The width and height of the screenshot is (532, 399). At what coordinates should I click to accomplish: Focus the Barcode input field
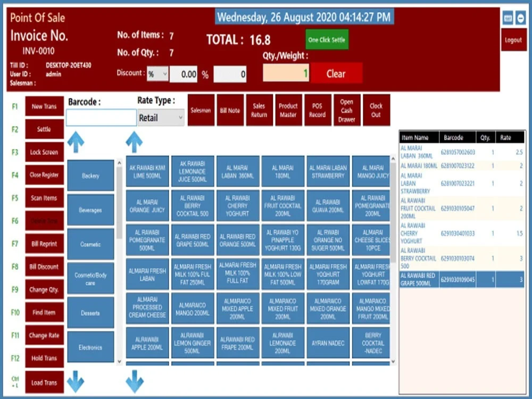(x=101, y=118)
